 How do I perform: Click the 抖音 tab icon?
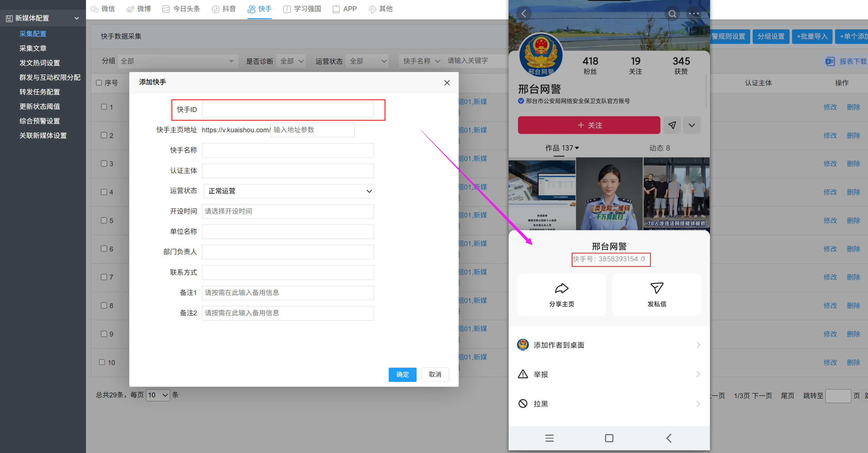click(216, 9)
